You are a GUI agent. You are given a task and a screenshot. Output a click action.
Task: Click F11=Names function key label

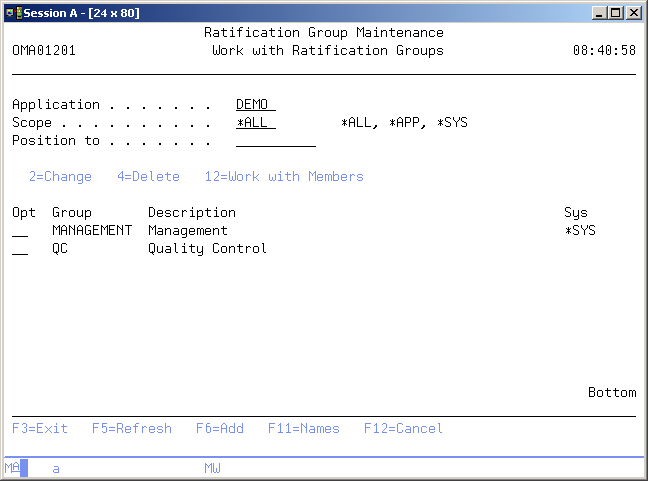303,429
